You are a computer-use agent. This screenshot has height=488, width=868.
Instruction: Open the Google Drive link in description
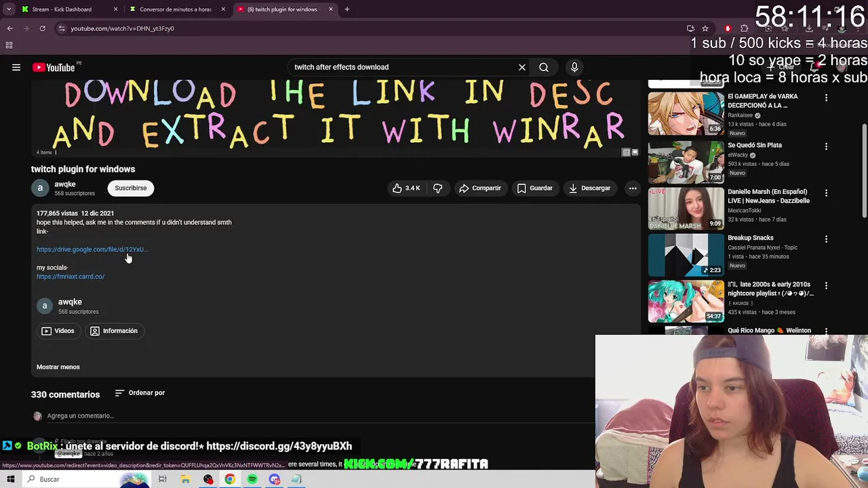point(92,249)
